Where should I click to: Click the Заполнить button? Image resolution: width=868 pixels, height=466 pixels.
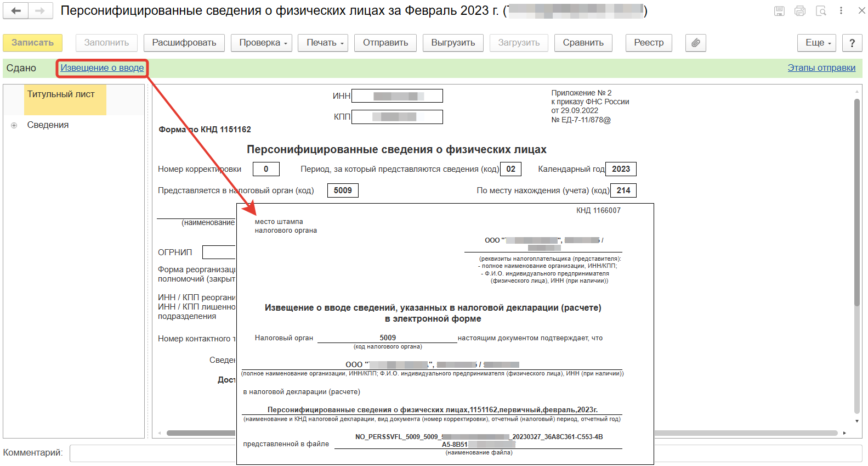(106, 43)
